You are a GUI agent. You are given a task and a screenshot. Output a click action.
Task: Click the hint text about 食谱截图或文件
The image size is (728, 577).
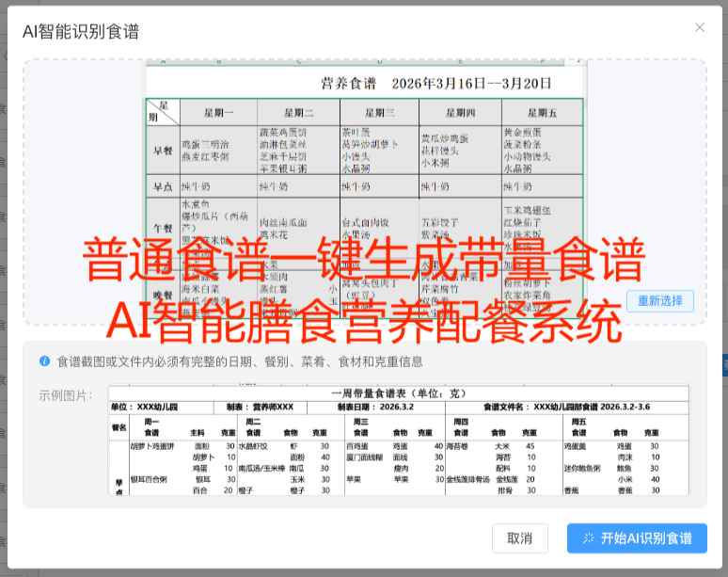239,361
